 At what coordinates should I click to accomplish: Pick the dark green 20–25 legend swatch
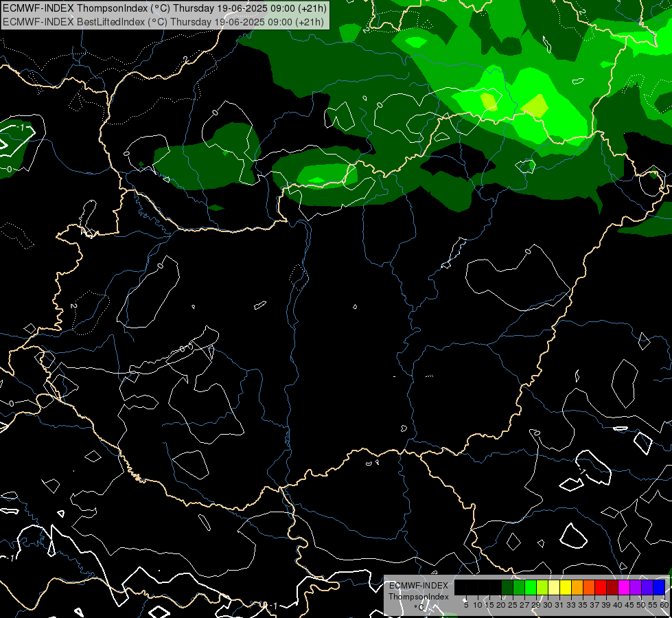[507, 587]
